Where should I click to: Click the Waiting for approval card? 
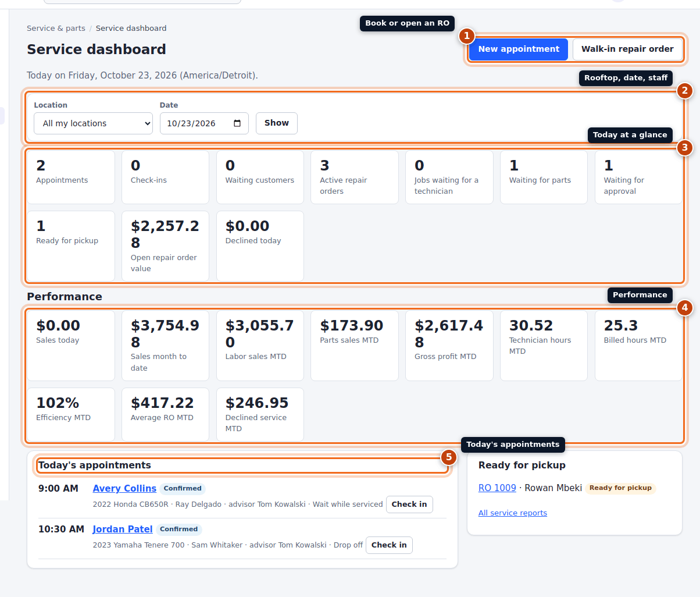click(638, 177)
